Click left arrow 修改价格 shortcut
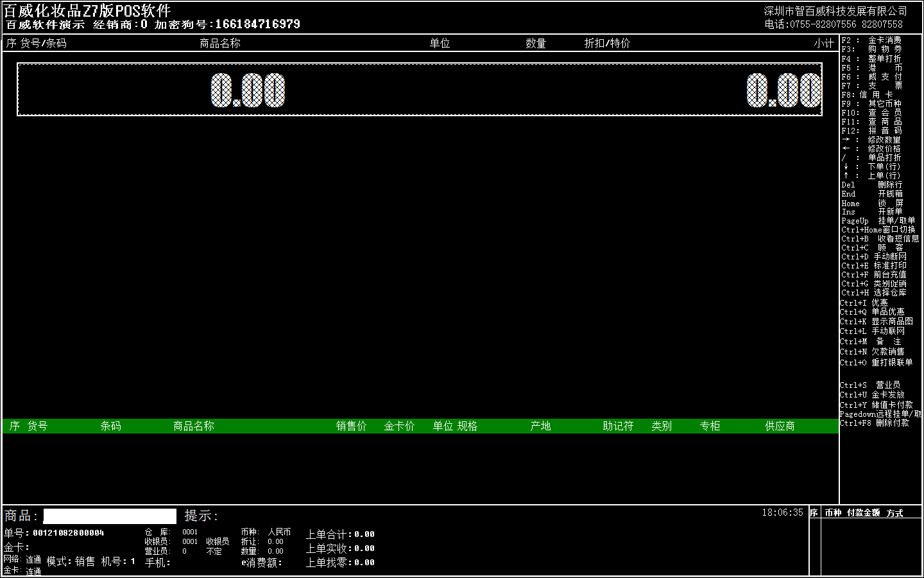 click(871, 148)
